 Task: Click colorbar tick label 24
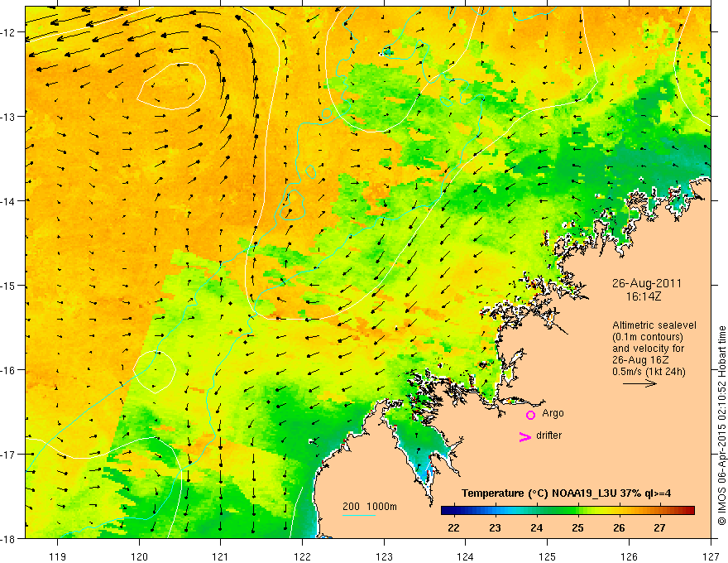(x=536, y=527)
